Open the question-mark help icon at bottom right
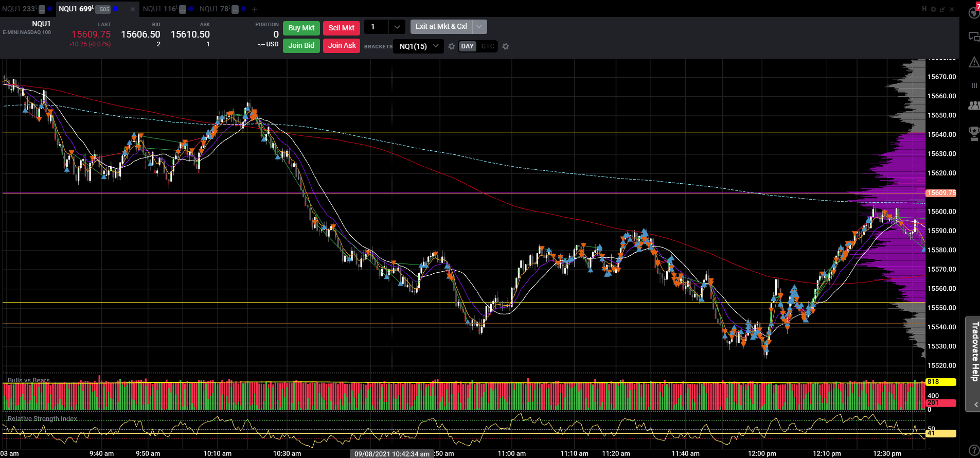980x458 pixels. click(x=974, y=450)
